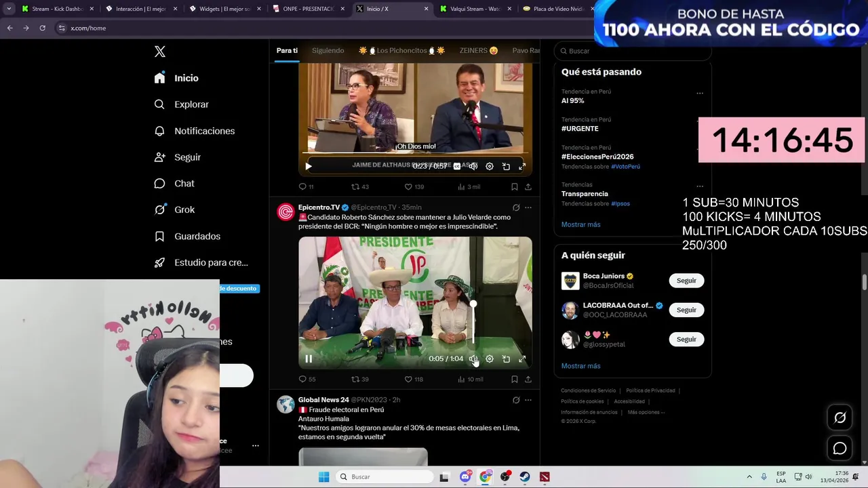Open picture-in-picture on the Roberto Sánchez video
868x488 pixels.
click(x=506, y=359)
